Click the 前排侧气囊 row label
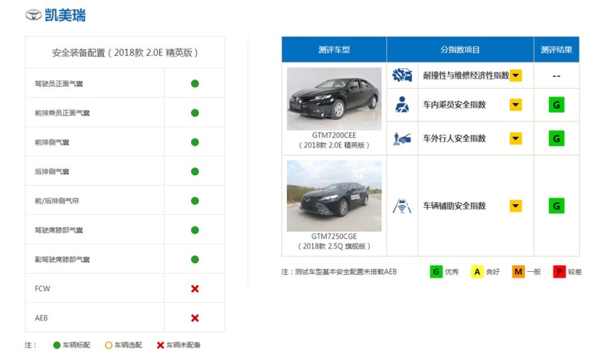Viewport: 605px width, 364px height. click(52, 143)
